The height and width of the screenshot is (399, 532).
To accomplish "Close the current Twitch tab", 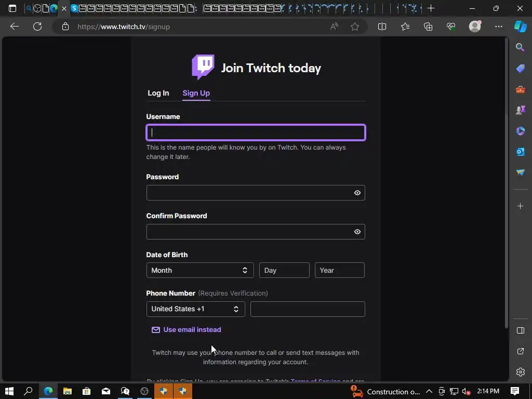I will (x=64, y=8).
